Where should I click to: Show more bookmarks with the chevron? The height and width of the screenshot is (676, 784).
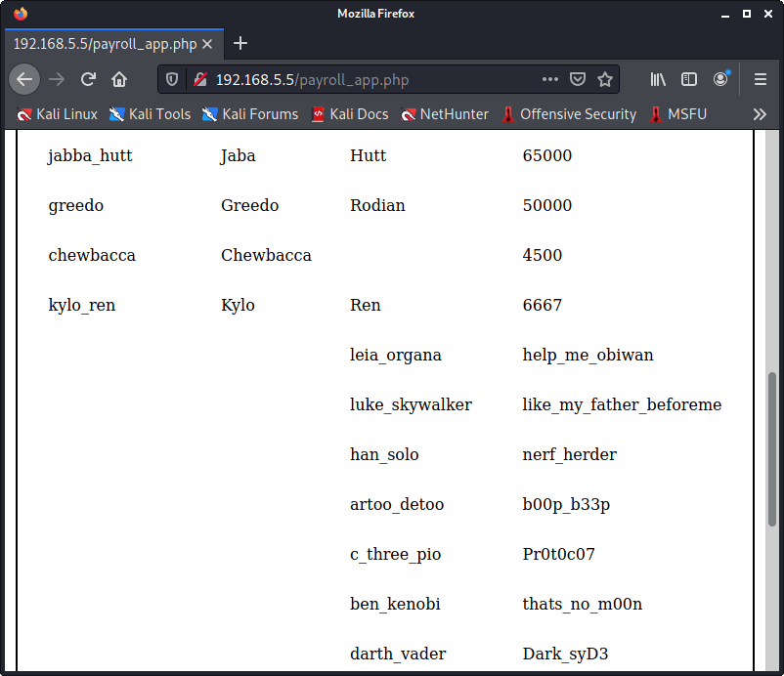click(x=760, y=114)
